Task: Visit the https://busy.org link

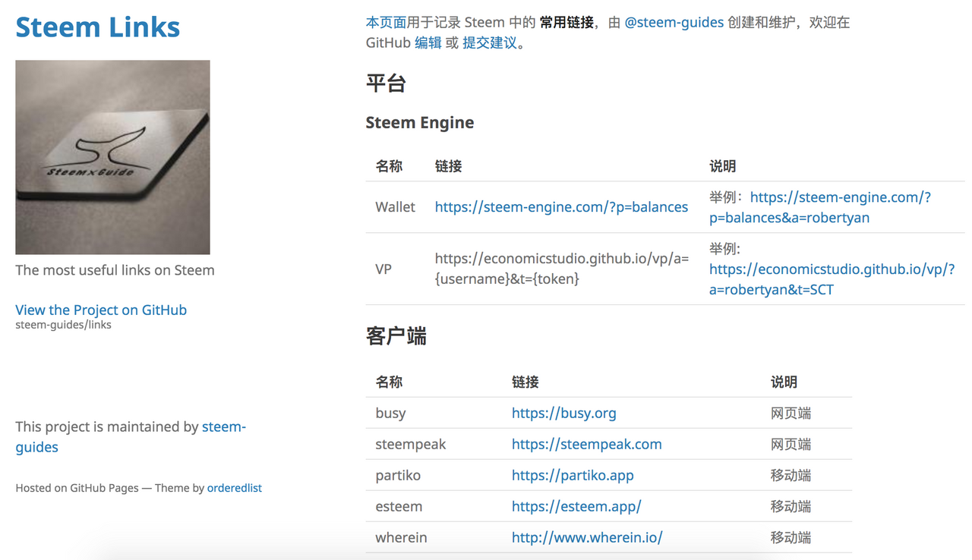Action: coord(563,413)
